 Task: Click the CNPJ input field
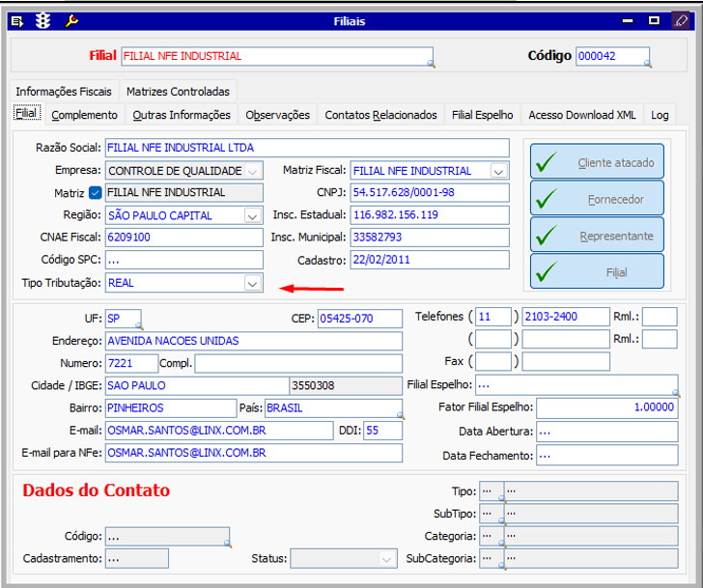429,193
